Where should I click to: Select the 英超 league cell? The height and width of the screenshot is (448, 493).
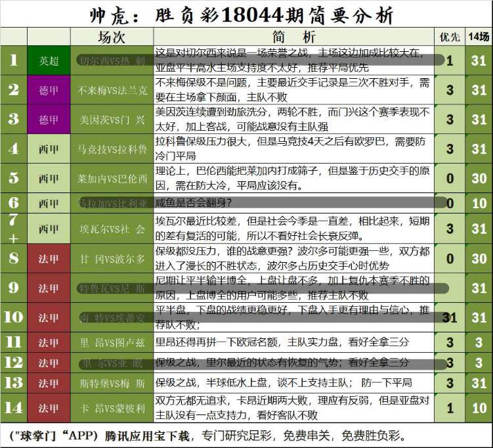[49, 60]
